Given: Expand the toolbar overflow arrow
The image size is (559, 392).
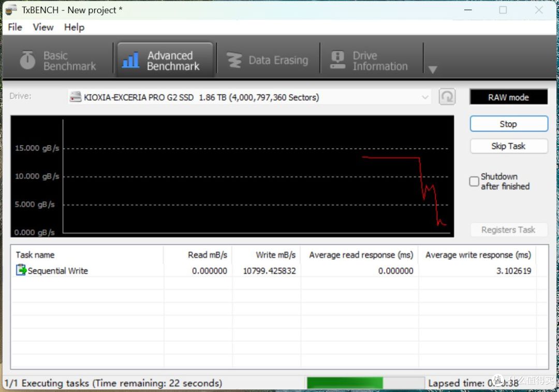Looking at the screenshot, I should pyautogui.click(x=432, y=69).
